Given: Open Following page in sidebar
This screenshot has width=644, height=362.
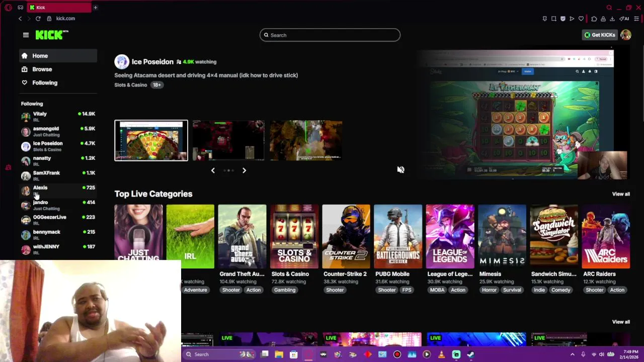Looking at the screenshot, I should pyautogui.click(x=58, y=83).
